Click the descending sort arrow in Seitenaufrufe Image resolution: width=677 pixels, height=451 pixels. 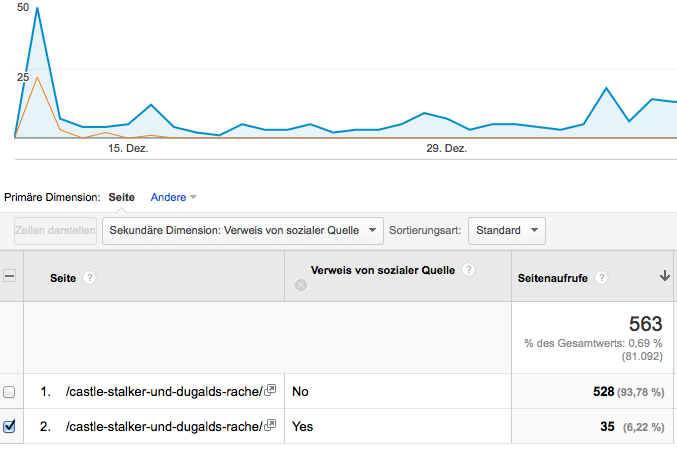click(665, 276)
